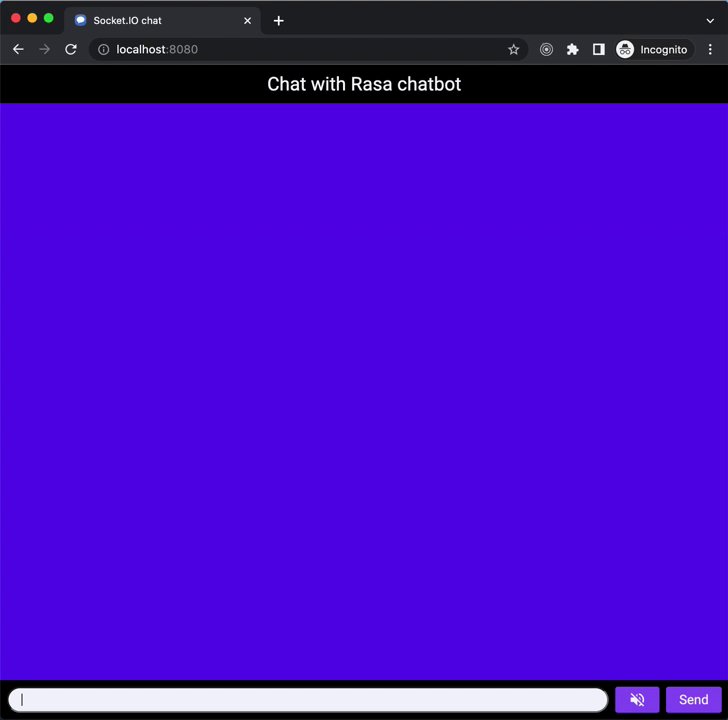Click the browser back arrow
Image resolution: width=728 pixels, height=720 pixels.
click(x=18, y=49)
